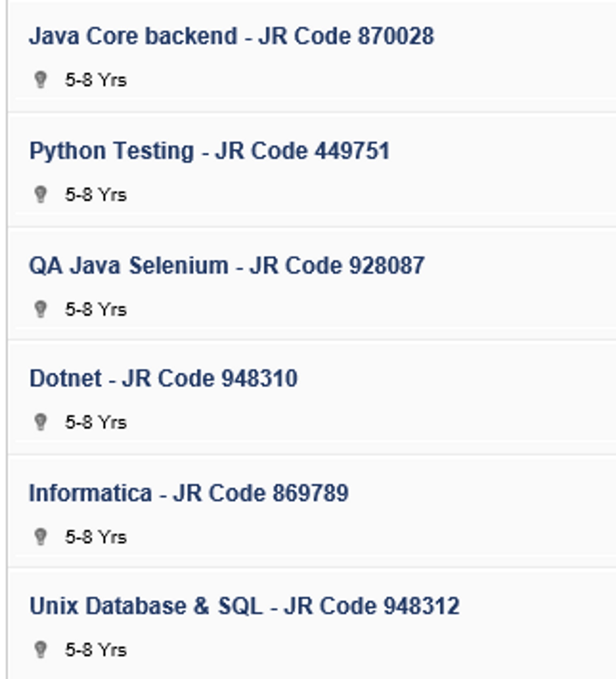
Task: Click 5-8 Yrs text under QA Java Selenium
Action: coord(96,309)
